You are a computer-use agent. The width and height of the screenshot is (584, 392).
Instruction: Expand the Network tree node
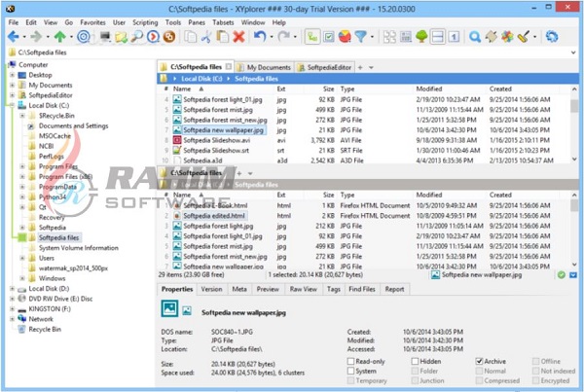tap(13, 319)
